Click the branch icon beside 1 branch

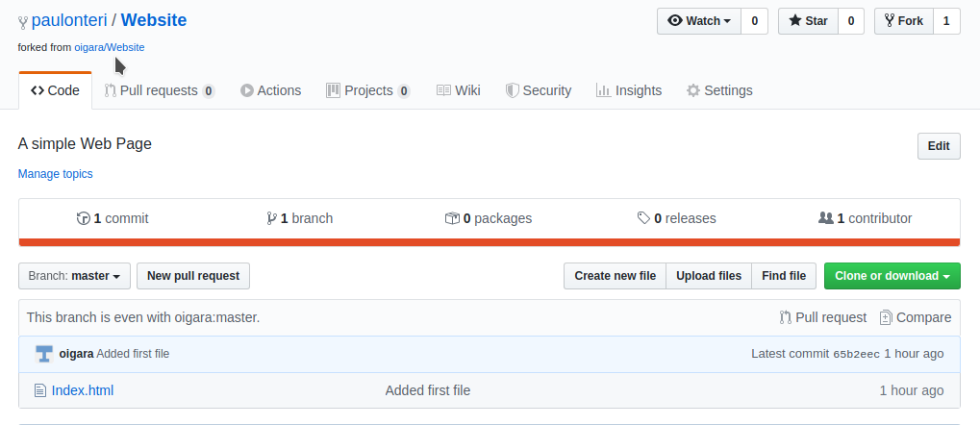(x=271, y=218)
